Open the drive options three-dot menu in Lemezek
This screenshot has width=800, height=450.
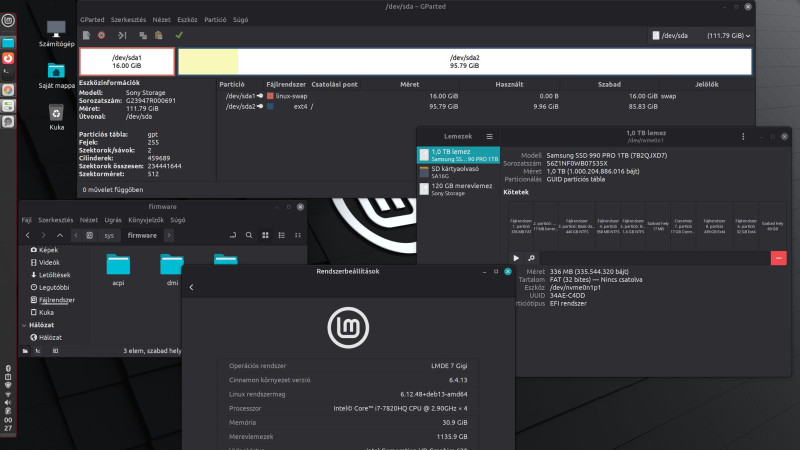click(x=743, y=136)
